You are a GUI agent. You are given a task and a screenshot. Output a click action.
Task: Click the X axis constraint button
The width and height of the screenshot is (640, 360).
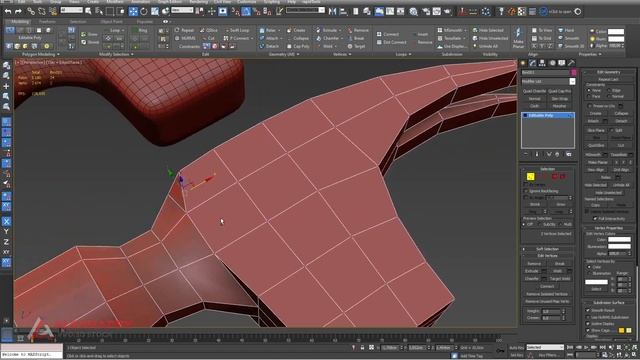pyautogui.click(x=7, y=222)
